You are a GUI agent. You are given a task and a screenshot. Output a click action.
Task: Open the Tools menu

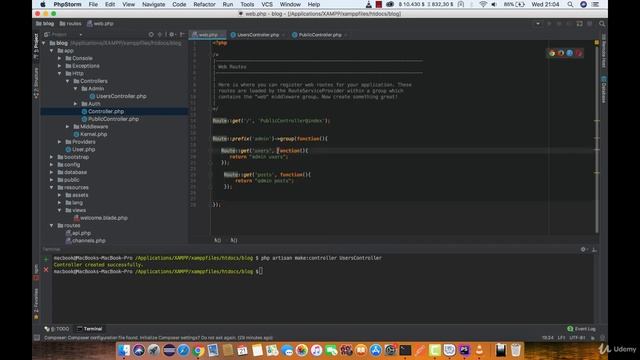point(247,4)
